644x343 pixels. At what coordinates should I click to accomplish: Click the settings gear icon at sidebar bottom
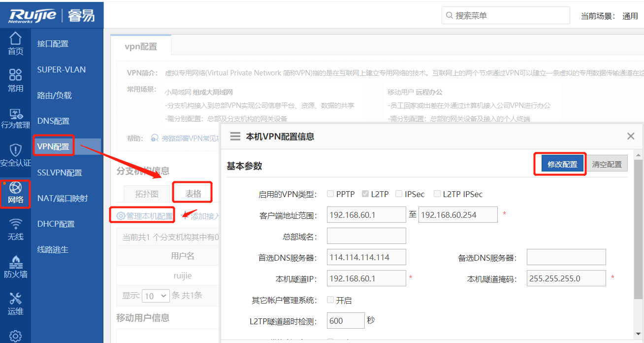pos(16,336)
